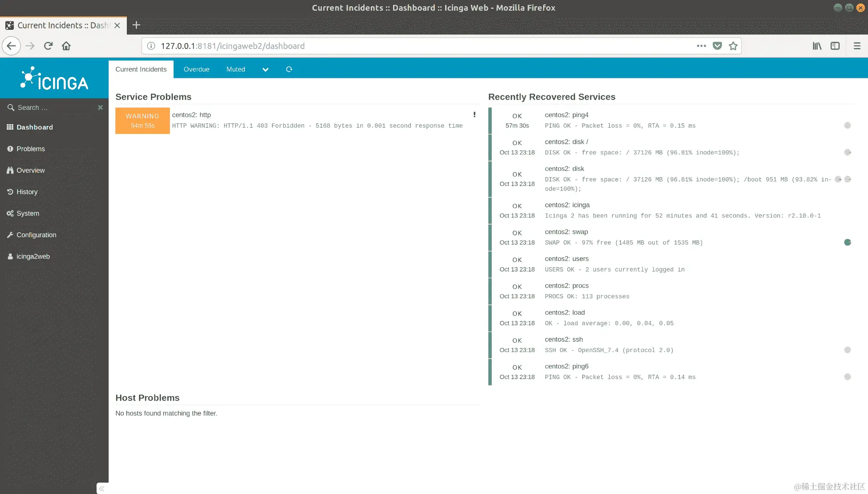Viewport: 868px width, 494px height.
Task: Open Firefox page actions ellipsis menu
Action: pyautogui.click(x=701, y=46)
